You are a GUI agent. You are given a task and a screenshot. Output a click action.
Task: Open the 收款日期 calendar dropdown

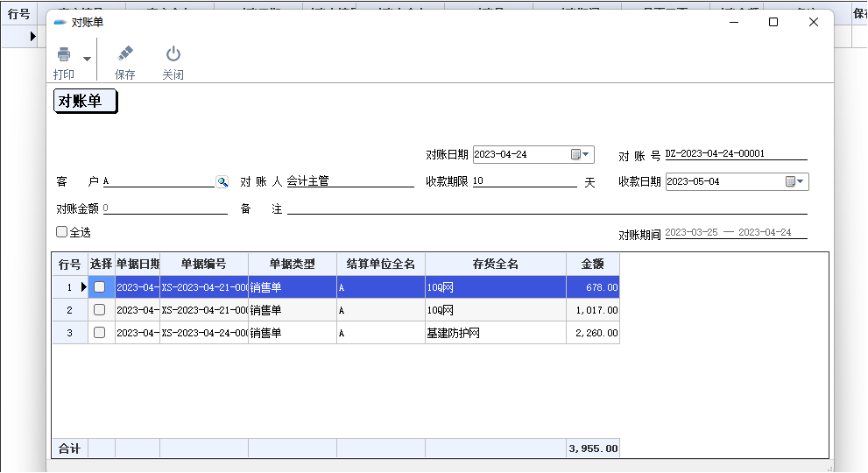pyautogui.click(x=795, y=181)
